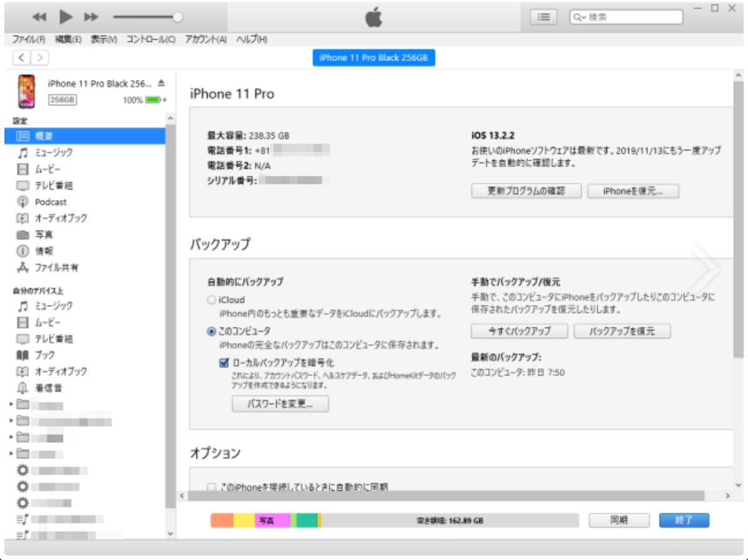Toggle automatic sync when iPhone connected checkbox
The height and width of the screenshot is (560, 748).
tap(211, 487)
